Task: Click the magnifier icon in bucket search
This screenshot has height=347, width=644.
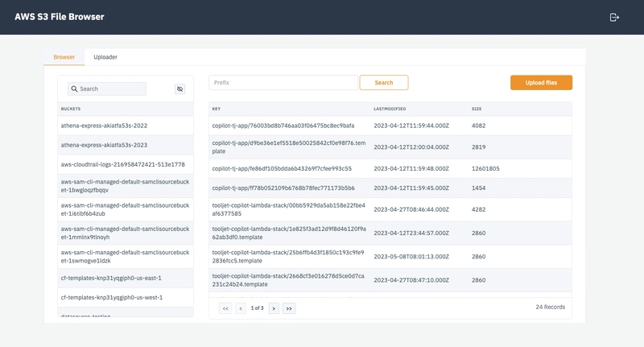Action: [x=74, y=89]
